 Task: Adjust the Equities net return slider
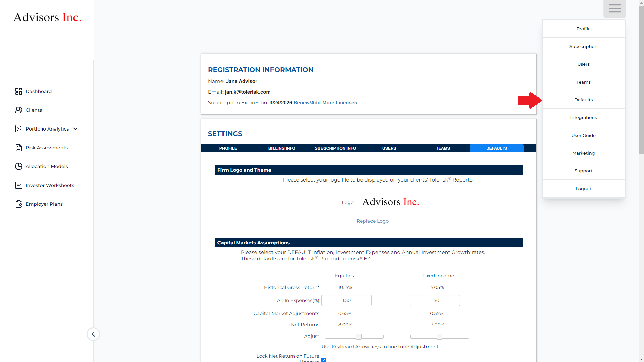click(x=359, y=337)
